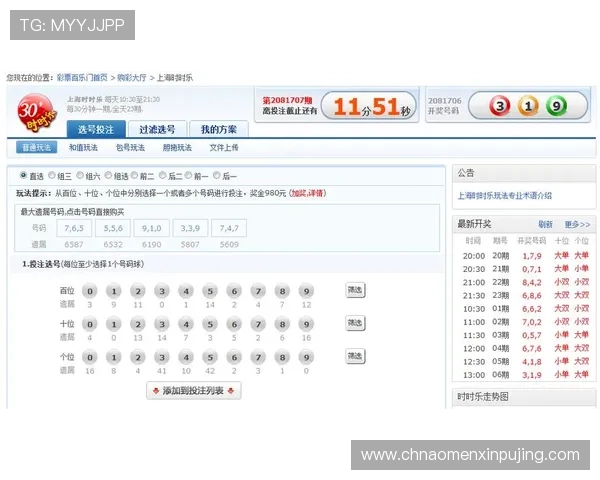The height and width of the screenshot is (480, 600).
Task: Open the 包号玩法 sub-tab
Action: pyautogui.click(x=130, y=147)
